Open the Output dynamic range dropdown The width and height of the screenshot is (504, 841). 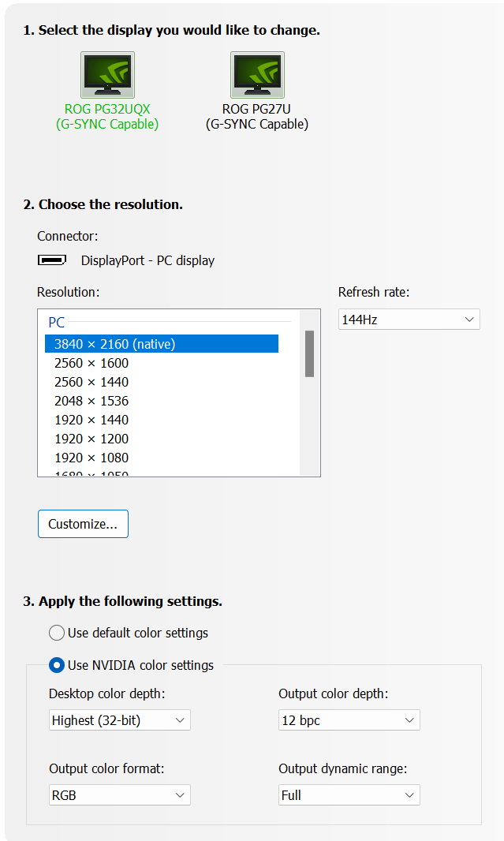coord(349,795)
